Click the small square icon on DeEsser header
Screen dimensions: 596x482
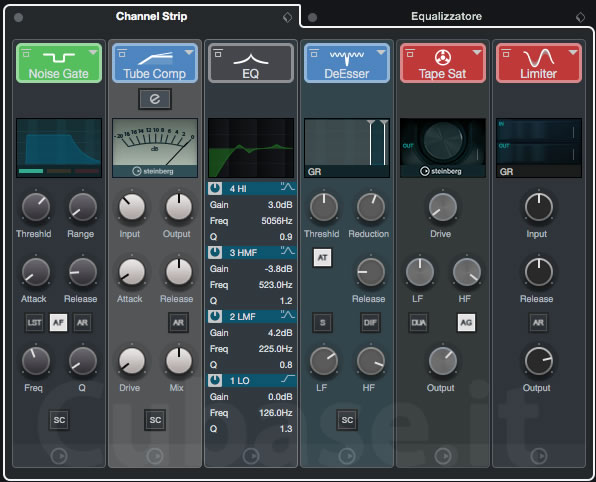[314, 53]
